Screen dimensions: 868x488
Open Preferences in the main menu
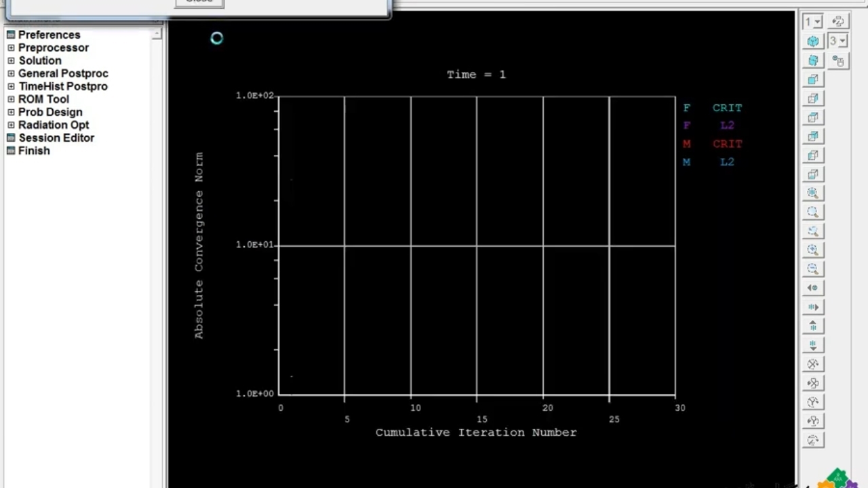pyautogui.click(x=49, y=35)
